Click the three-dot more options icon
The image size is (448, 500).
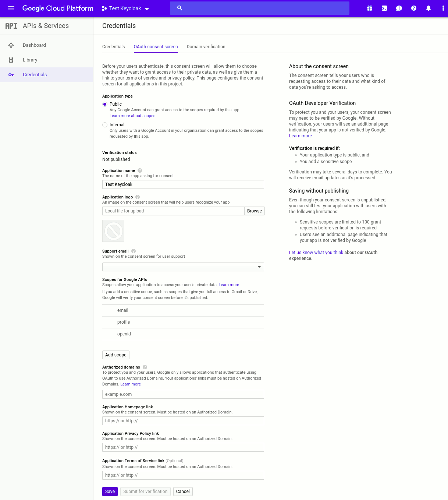[x=443, y=8]
